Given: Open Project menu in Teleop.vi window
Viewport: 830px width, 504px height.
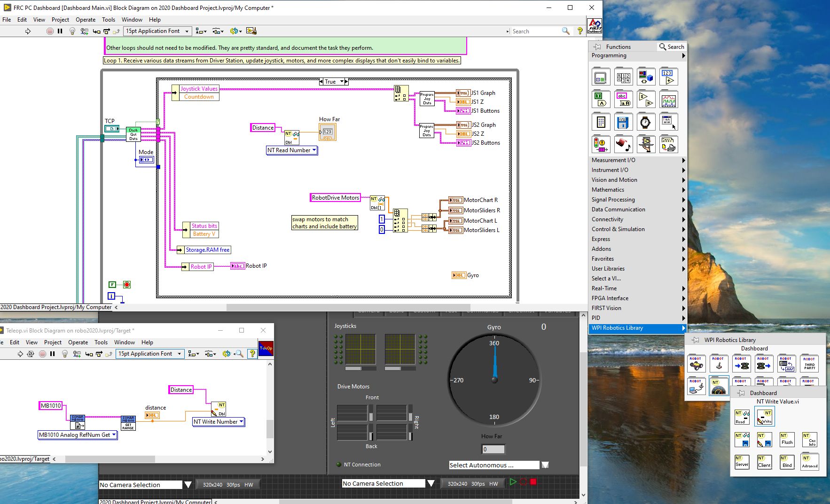Looking at the screenshot, I should click(53, 342).
